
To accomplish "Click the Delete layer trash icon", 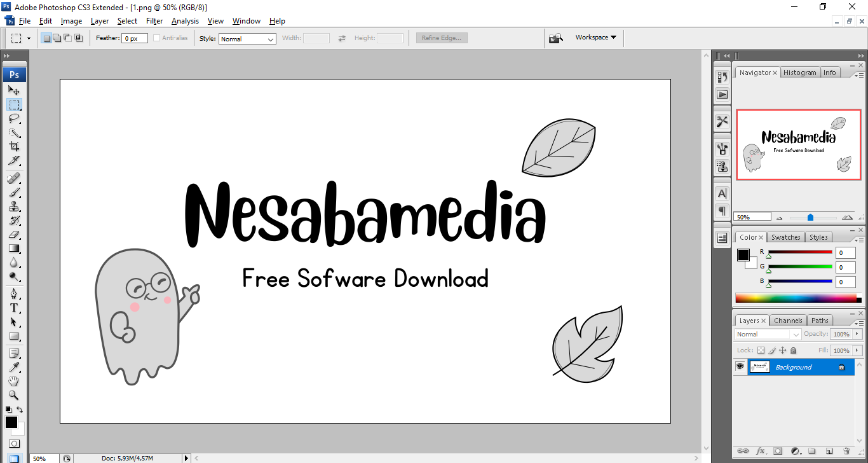I will (846, 451).
